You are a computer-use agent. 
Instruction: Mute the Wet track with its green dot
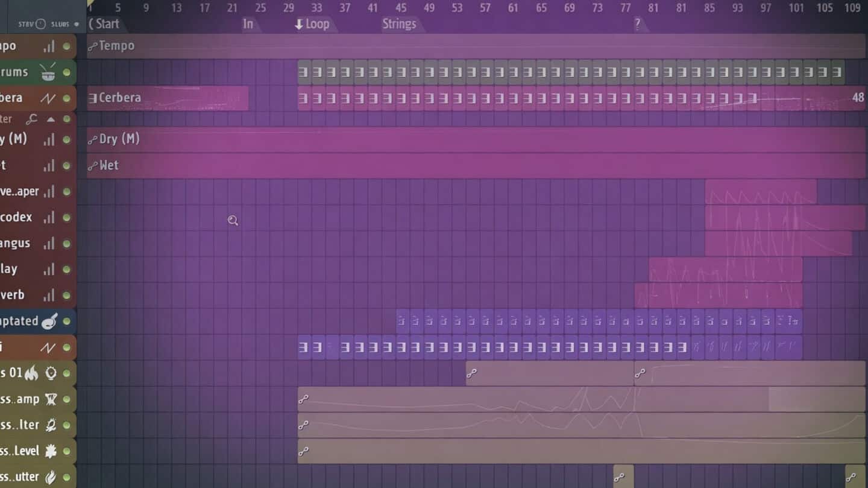click(x=66, y=166)
